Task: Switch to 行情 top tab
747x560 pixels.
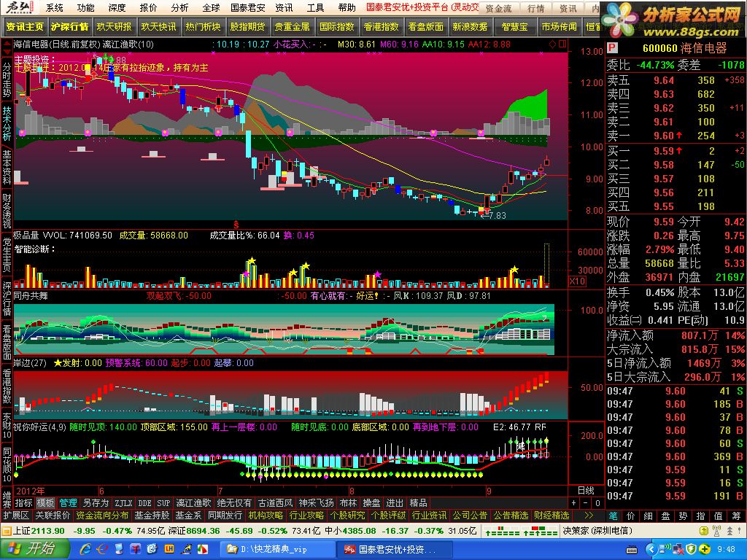Action: [536, 8]
